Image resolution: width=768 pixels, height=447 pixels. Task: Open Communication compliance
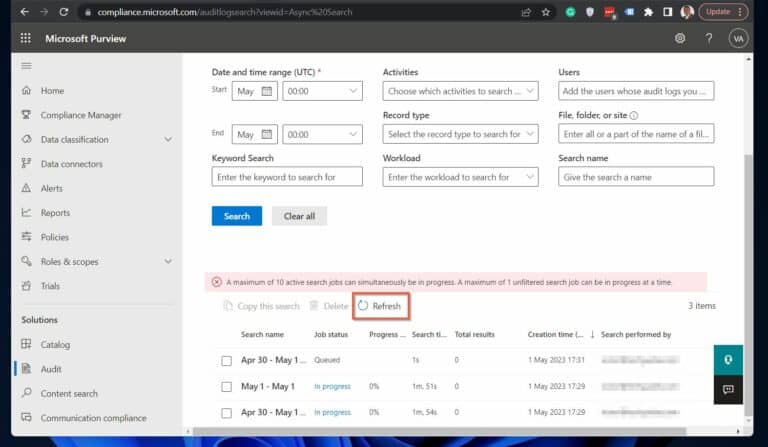(94, 418)
